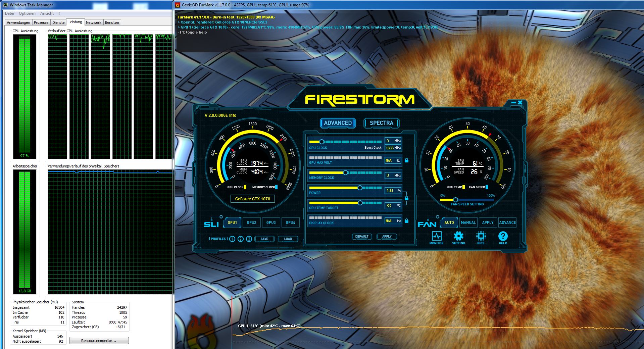Minimize the FireStorm window
The height and width of the screenshot is (349, 644).
(x=513, y=102)
